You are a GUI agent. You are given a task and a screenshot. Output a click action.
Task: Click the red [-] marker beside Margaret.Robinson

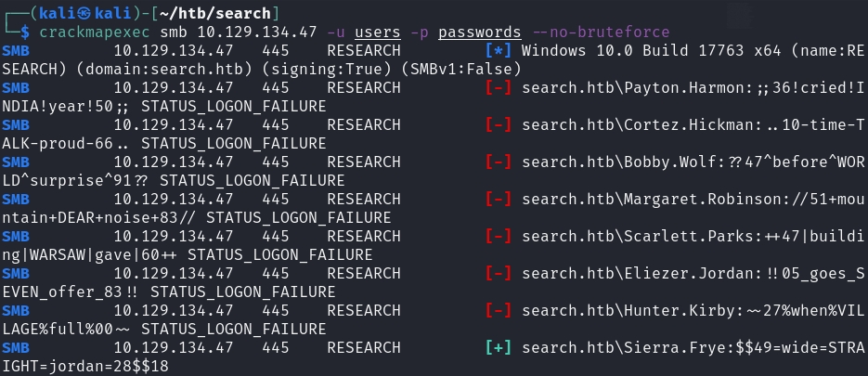pyautogui.click(x=499, y=199)
